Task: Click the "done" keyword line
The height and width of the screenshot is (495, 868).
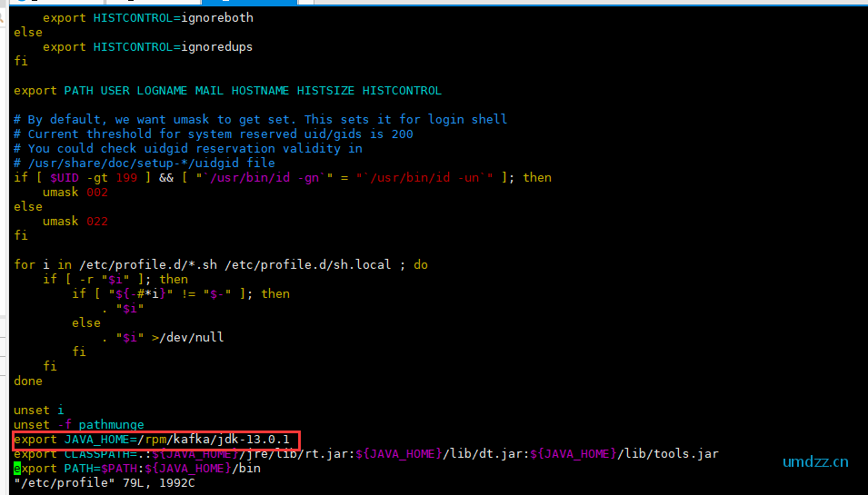Action: pos(28,381)
